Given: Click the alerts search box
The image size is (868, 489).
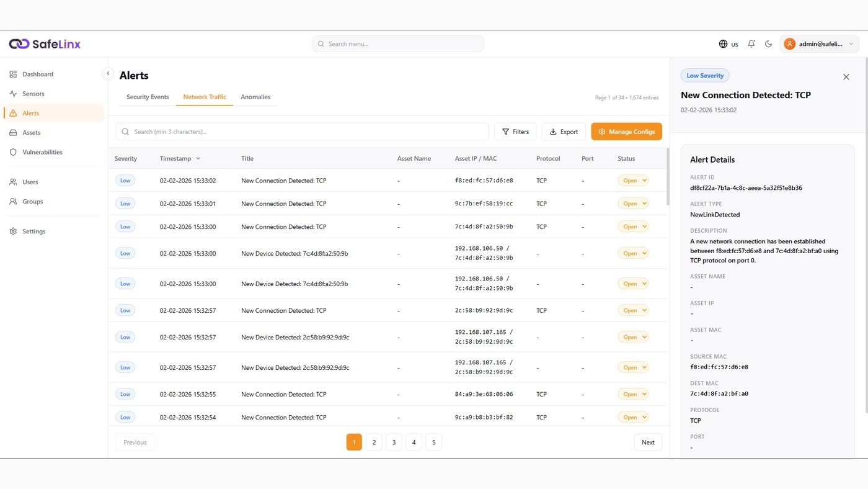Looking at the screenshot, I should 302,132.
